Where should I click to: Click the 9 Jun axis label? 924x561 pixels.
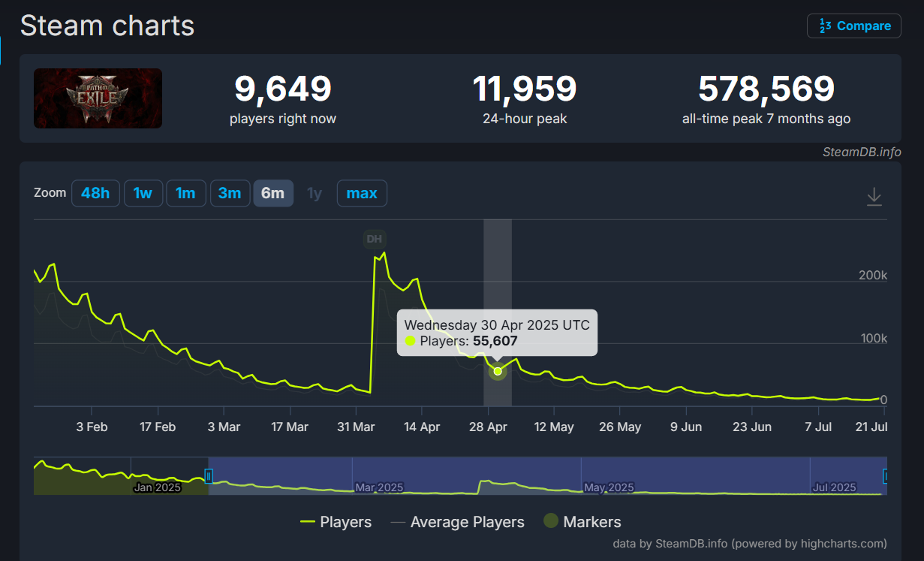pyautogui.click(x=685, y=427)
